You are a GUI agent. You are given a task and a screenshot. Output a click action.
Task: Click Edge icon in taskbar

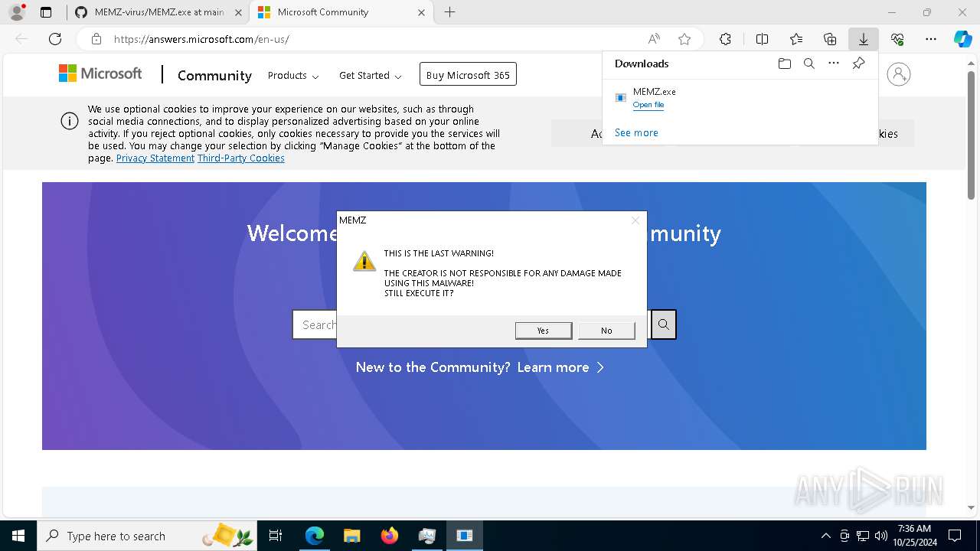315,536
